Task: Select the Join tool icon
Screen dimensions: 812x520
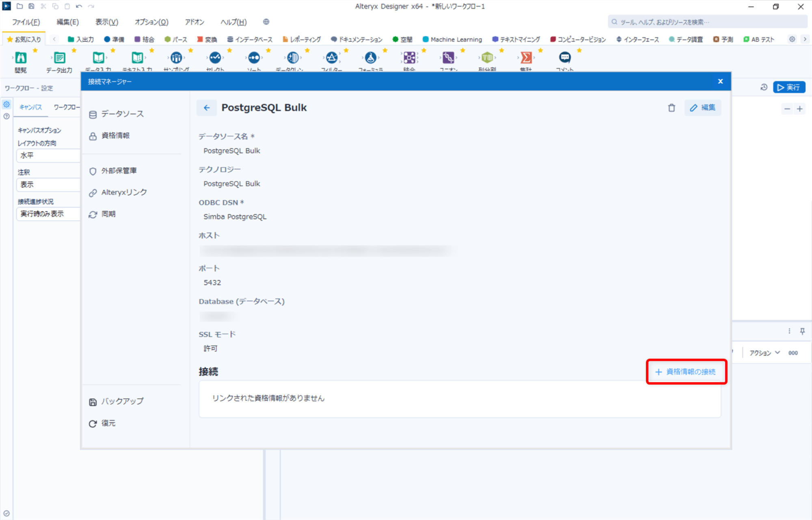Action: [x=409, y=58]
